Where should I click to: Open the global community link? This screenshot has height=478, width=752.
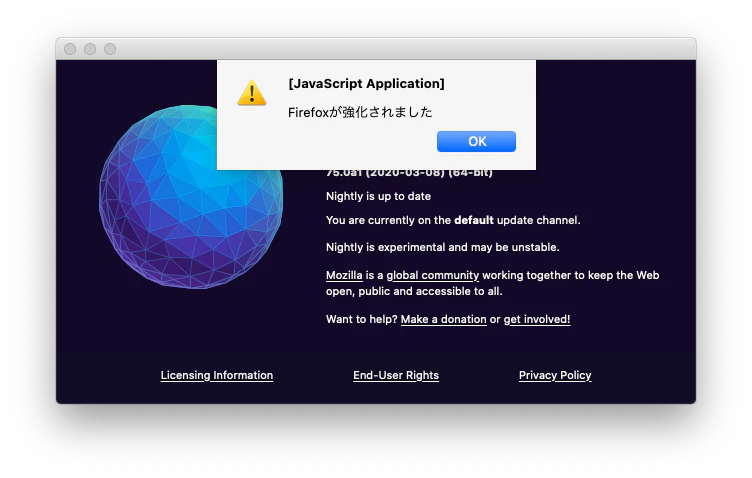coord(433,275)
